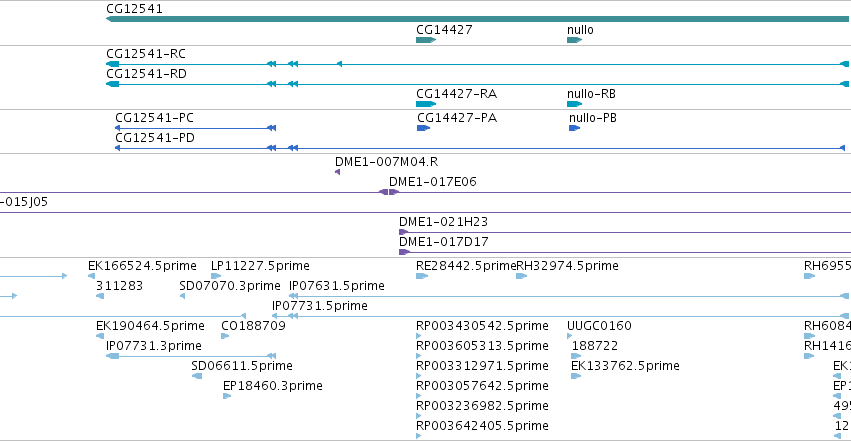Click the IP07631.5prime EST label

pyautogui.click(x=336, y=286)
